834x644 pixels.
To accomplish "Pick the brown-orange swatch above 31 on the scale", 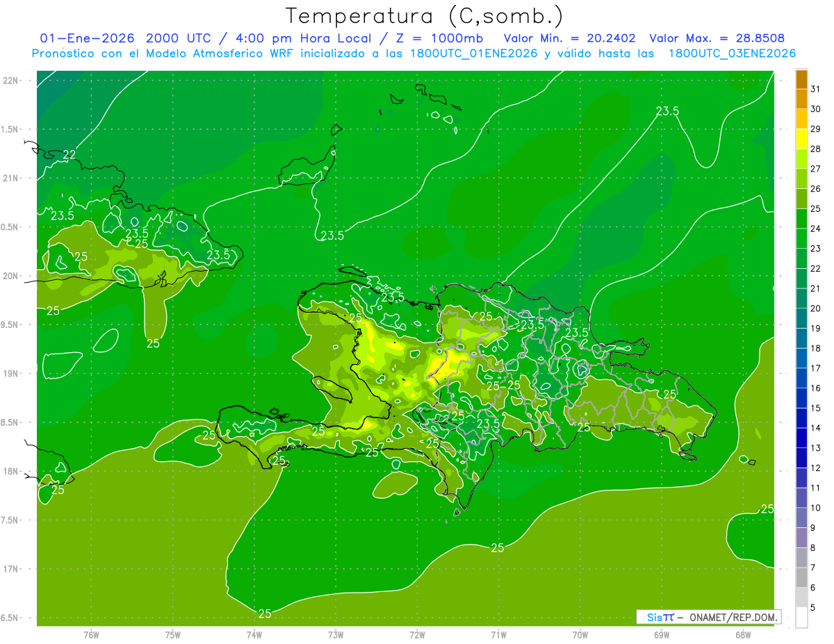I will coord(801,79).
